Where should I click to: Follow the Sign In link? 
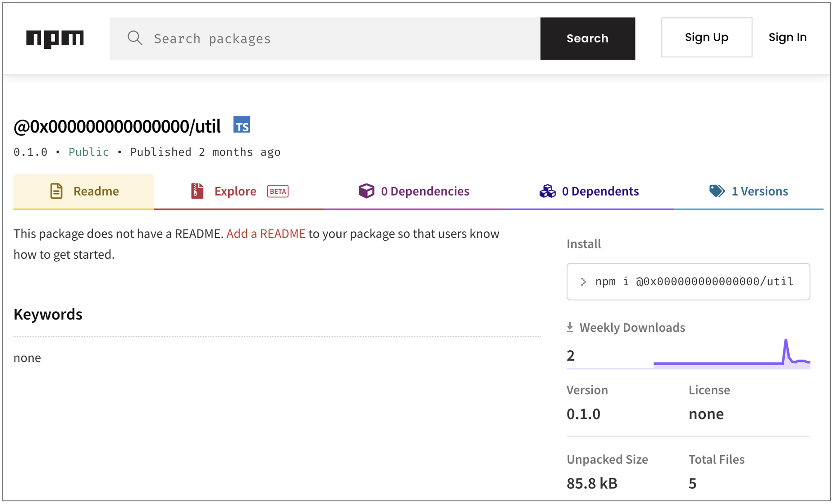787,38
